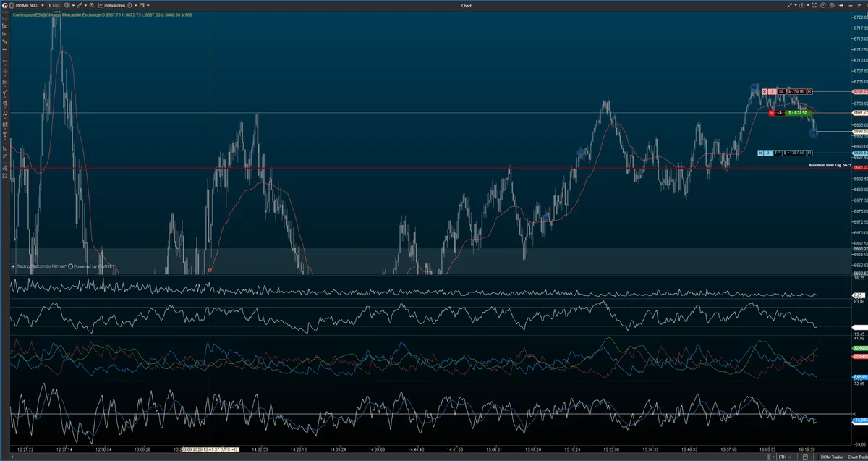Click the 12:27:22 time axis label
Screen dimensions: 868x461
tap(26, 449)
